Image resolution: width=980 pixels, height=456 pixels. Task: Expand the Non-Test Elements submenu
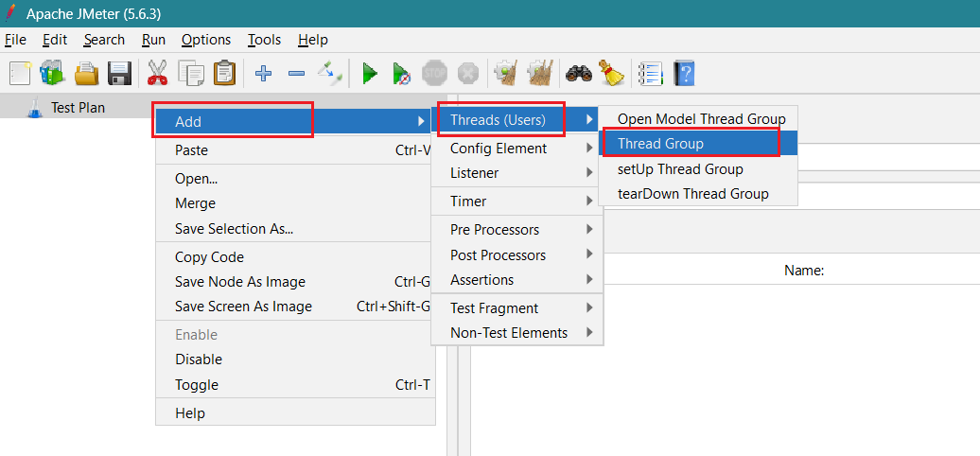pyautogui.click(x=516, y=333)
